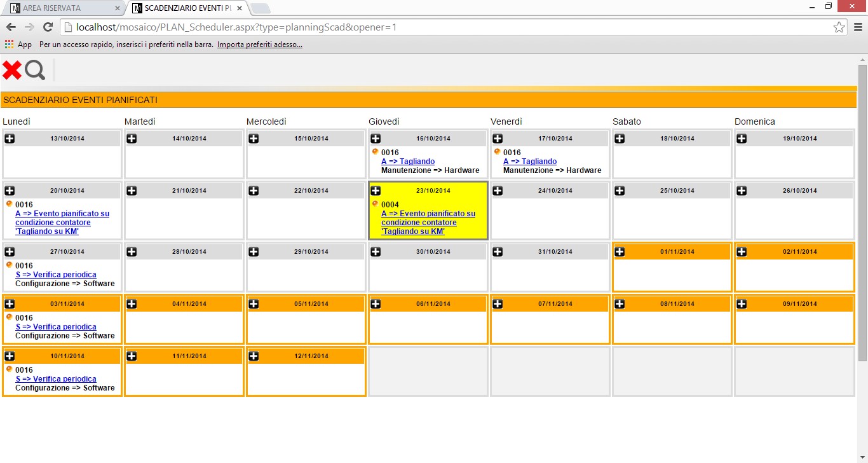868x463 pixels.
Task: Click plus icon for 09/11/2014
Action: (742, 304)
